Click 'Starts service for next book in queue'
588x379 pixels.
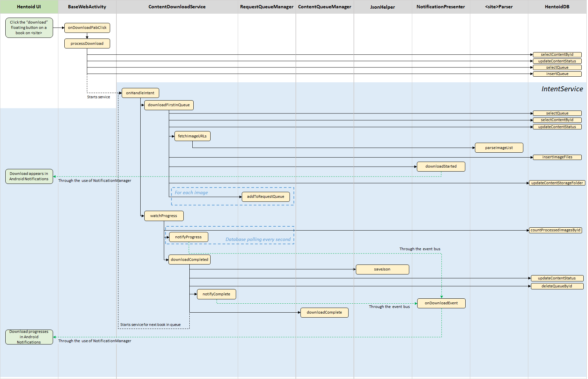point(151,325)
